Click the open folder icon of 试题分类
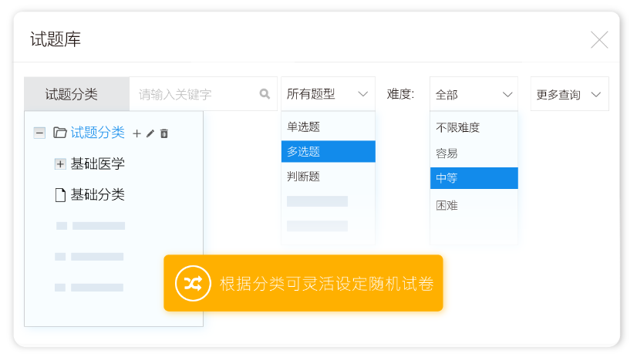Viewport: 637px width, 364px height. [x=60, y=133]
